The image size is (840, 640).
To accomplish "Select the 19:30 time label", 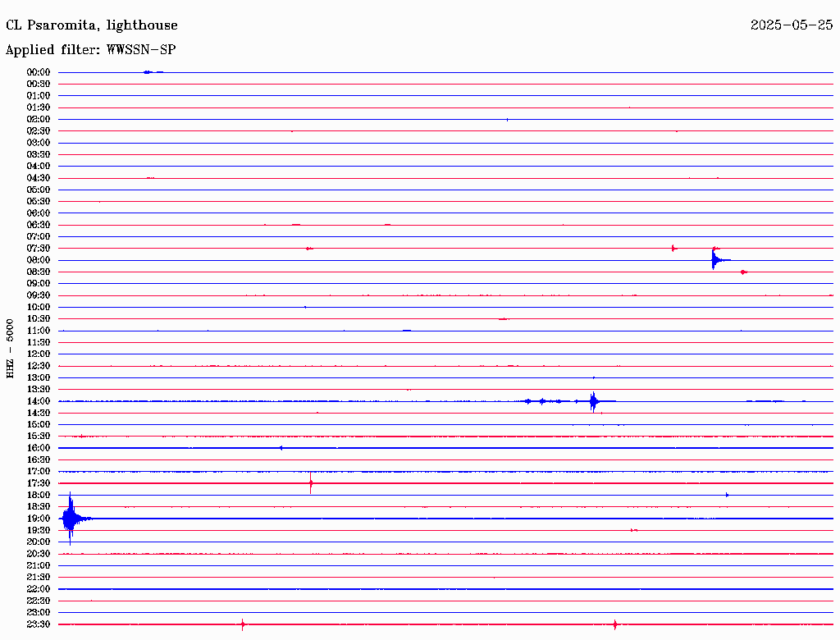I will click(39, 531).
